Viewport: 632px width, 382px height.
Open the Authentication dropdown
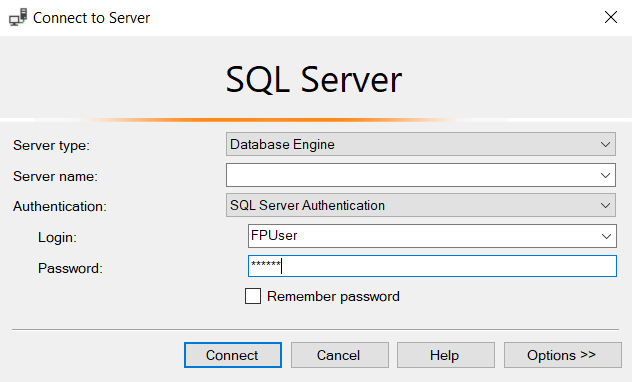pyautogui.click(x=420, y=206)
